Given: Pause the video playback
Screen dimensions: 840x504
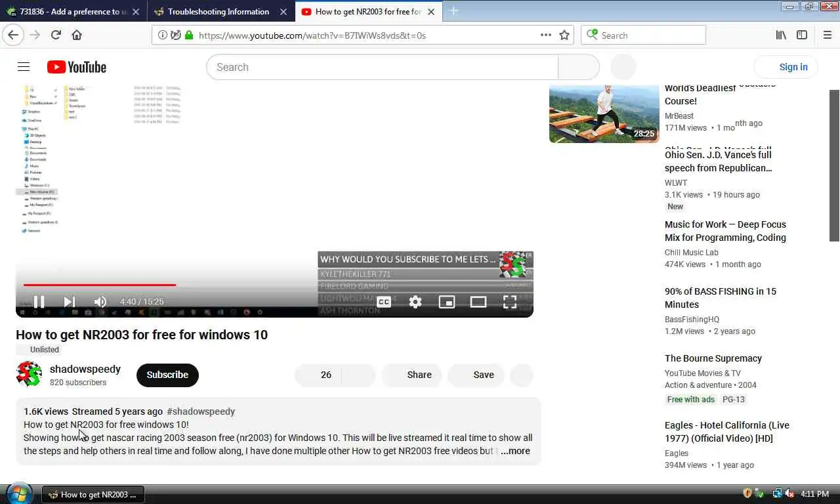Looking at the screenshot, I should coord(39,302).
